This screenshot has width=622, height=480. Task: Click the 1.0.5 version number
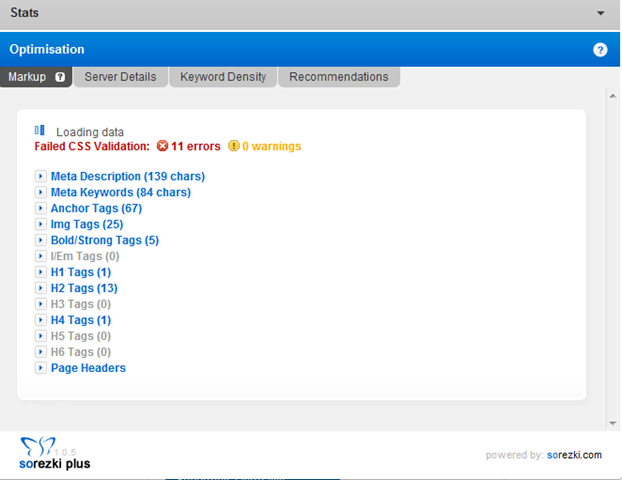(x=65, y=452)
